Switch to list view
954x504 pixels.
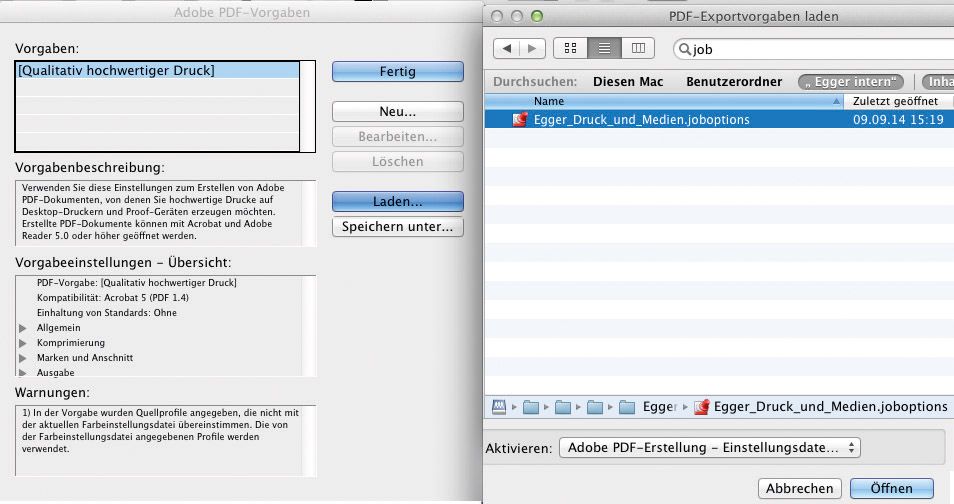point(604,49)
